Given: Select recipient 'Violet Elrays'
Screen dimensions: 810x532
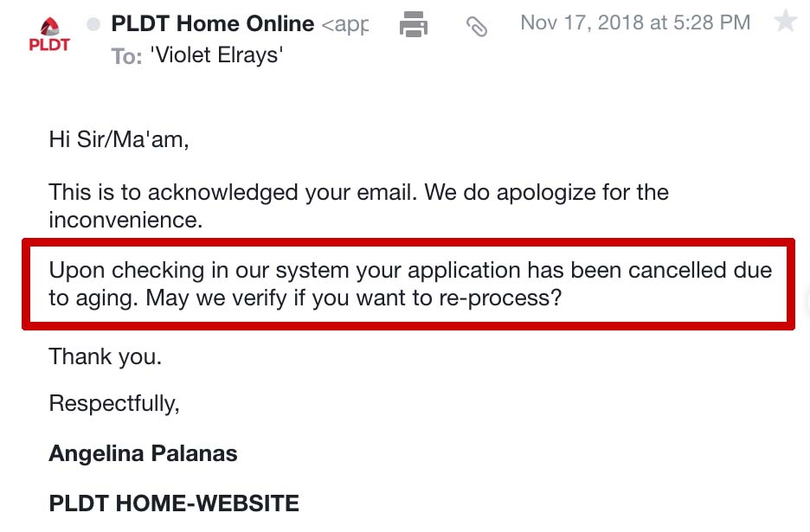Looking at the screenshot, I should [215, 57].
